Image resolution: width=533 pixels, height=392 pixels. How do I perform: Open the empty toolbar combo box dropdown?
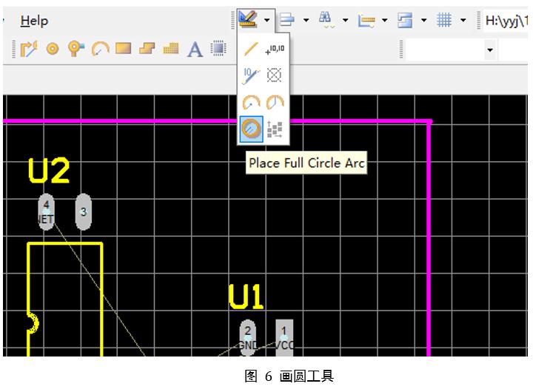pos(490,50)
